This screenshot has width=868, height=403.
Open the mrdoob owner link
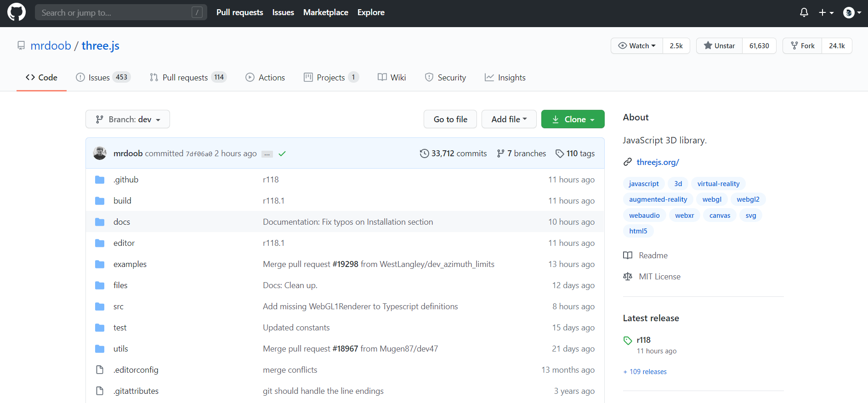[x=51, y=45]
